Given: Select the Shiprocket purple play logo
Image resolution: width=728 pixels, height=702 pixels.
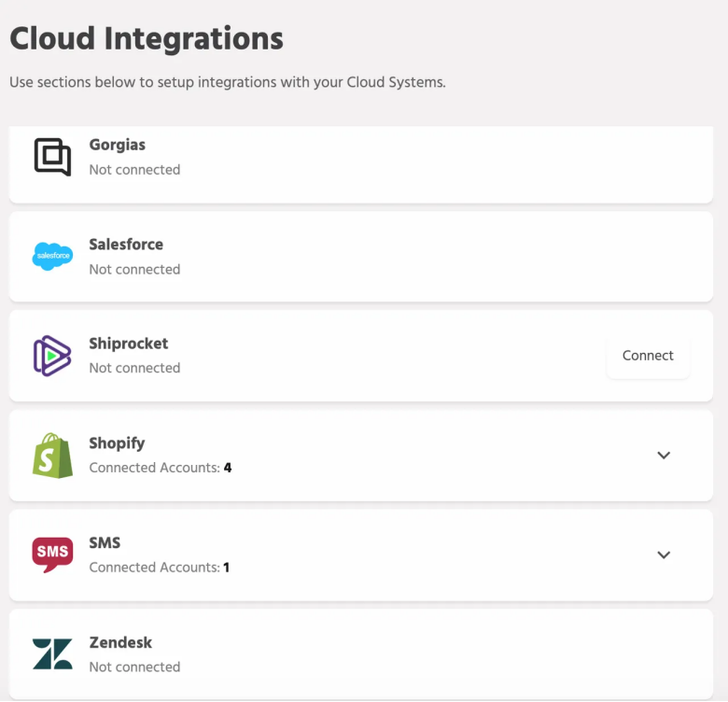Looking at the screenshot, I should tap(52, 356).
